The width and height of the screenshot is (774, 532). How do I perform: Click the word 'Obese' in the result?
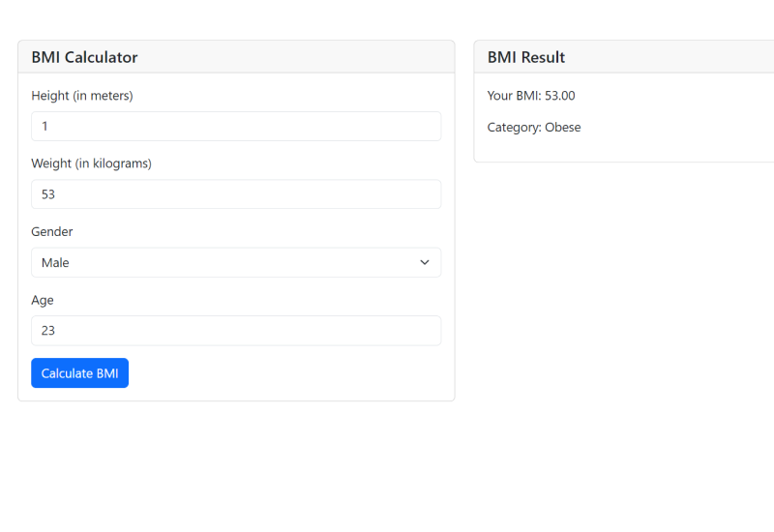tap(563, 128)
